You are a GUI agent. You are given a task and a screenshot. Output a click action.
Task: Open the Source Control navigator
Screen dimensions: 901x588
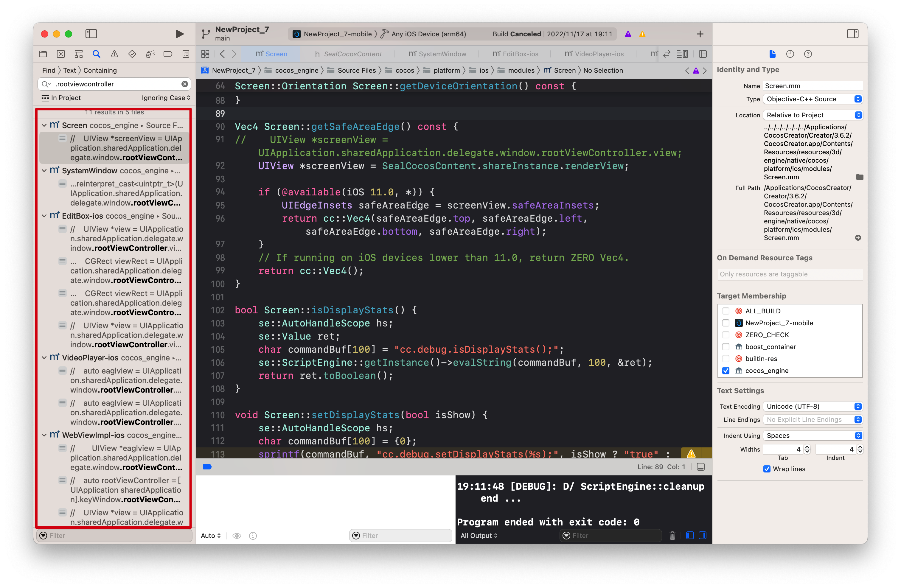point(60,54)
